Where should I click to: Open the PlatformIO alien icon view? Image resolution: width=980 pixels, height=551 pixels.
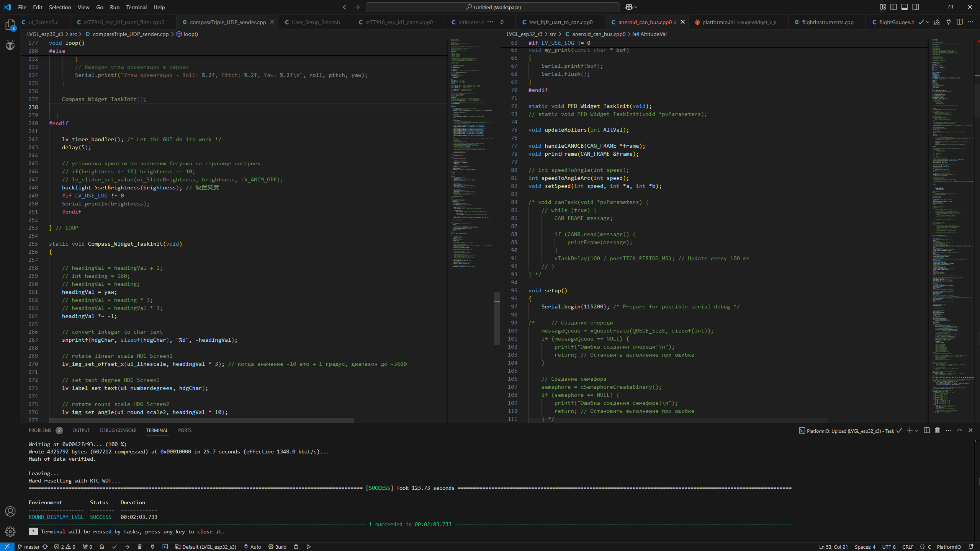pyautogui.click(x=10, y=45)
